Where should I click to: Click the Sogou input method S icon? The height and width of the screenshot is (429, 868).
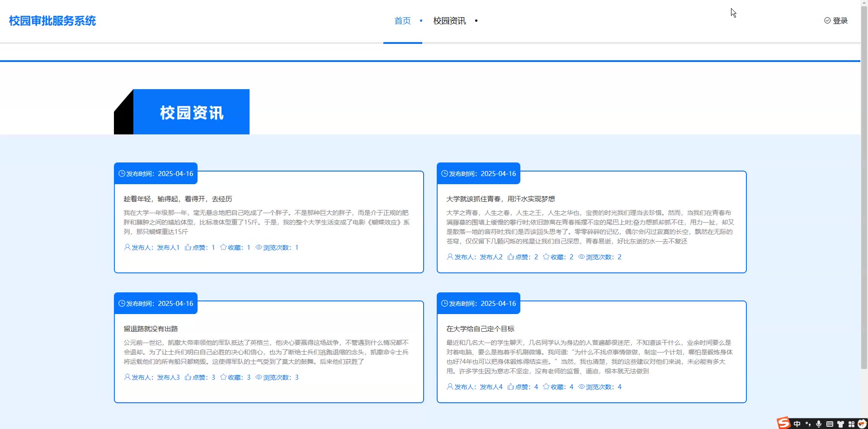pos(783,423)
